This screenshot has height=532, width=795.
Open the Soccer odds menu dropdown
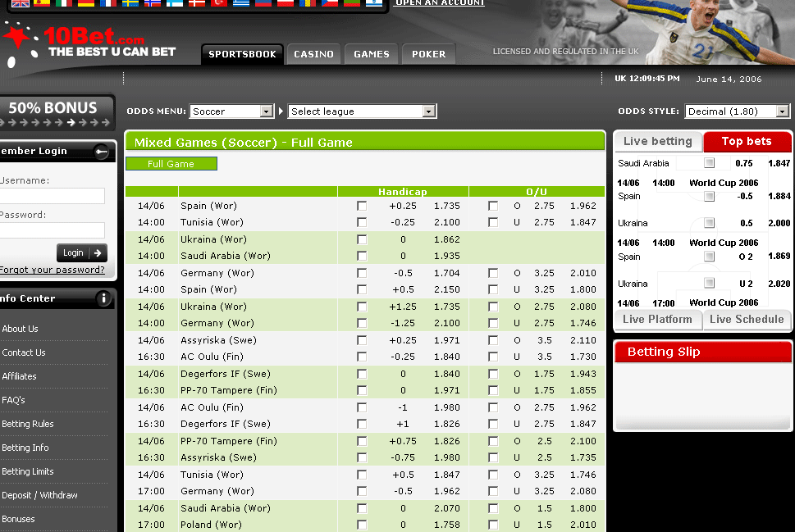(231, 111)
